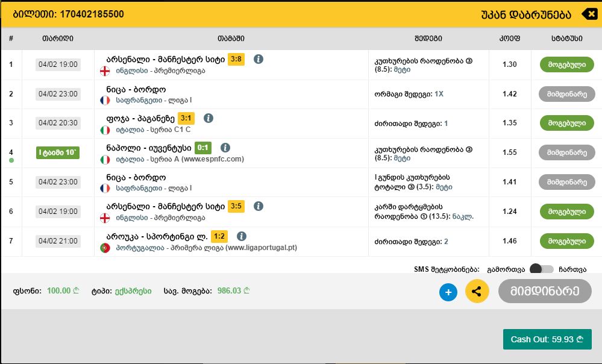Click Italy flag in row 3
The width and height of the screenshot is (602, 364).
(105, 130)
